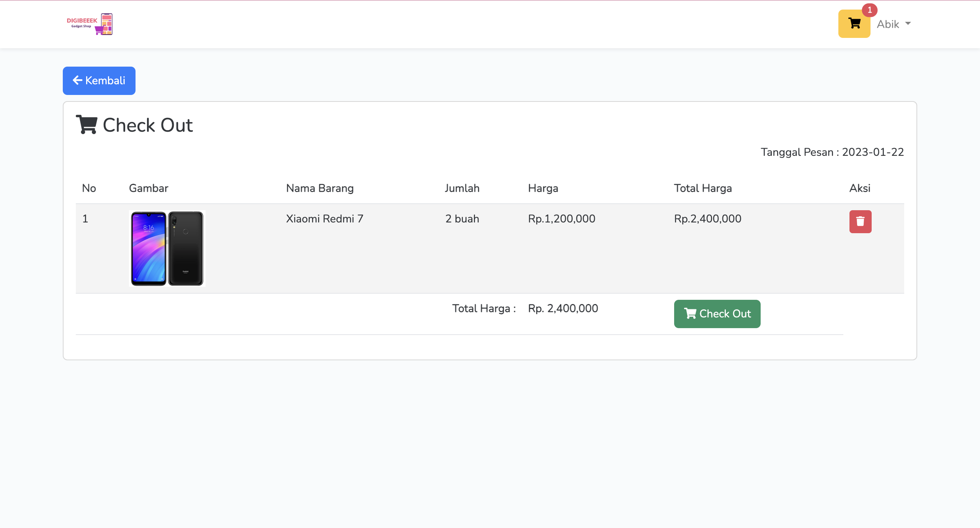
Task: Click the No column header
Action: click(89, 188)
